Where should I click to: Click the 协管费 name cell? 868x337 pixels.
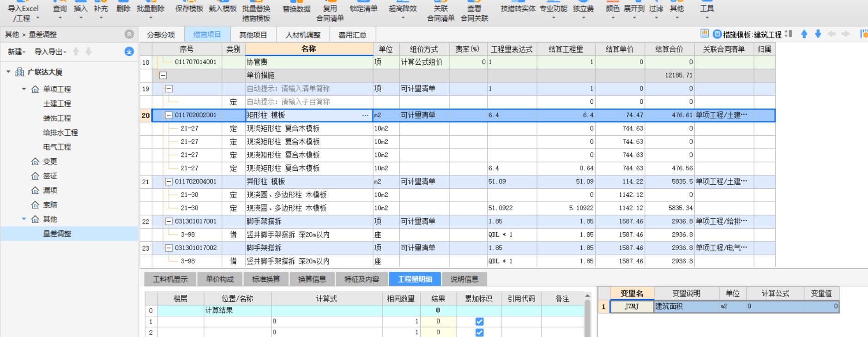(309, 62)
